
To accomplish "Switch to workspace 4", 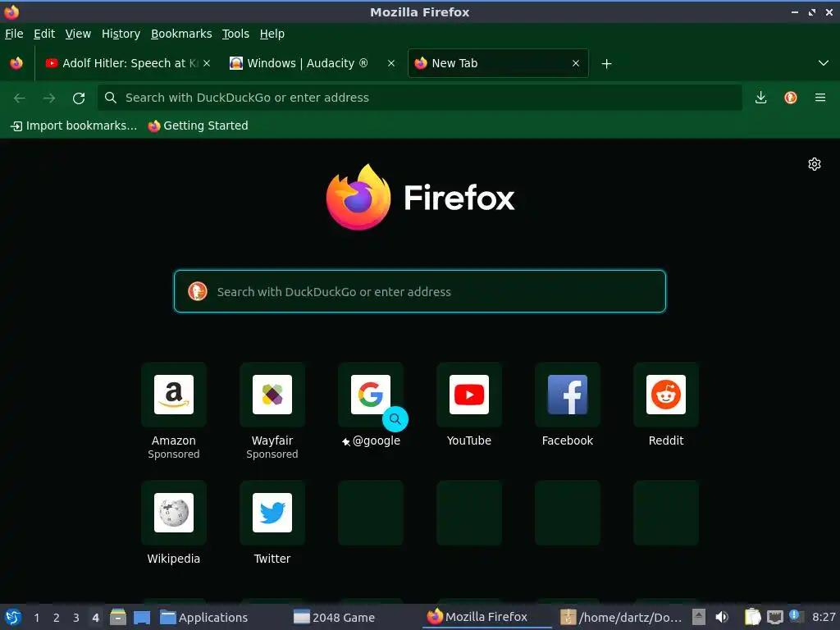I will [95, 618].
